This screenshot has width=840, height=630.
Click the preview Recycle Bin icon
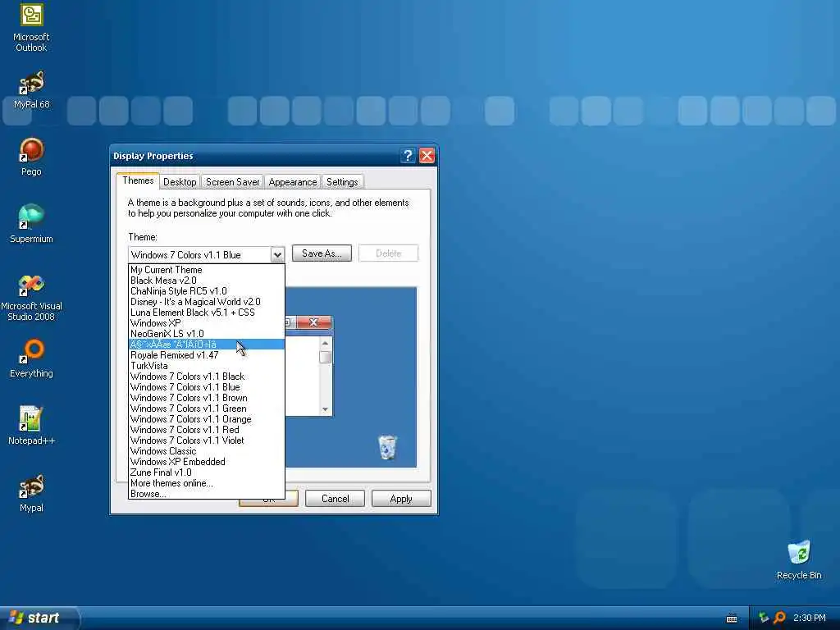tap(387, 447)
